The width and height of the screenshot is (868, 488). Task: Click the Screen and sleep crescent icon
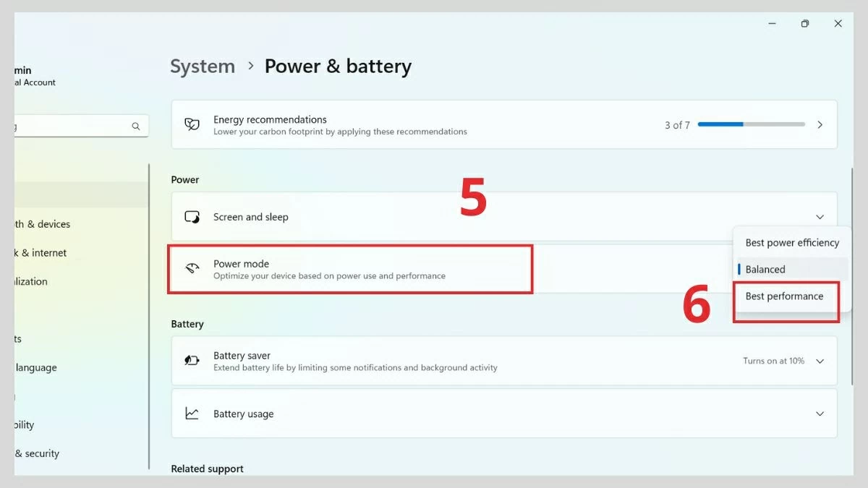click(192, 216)
